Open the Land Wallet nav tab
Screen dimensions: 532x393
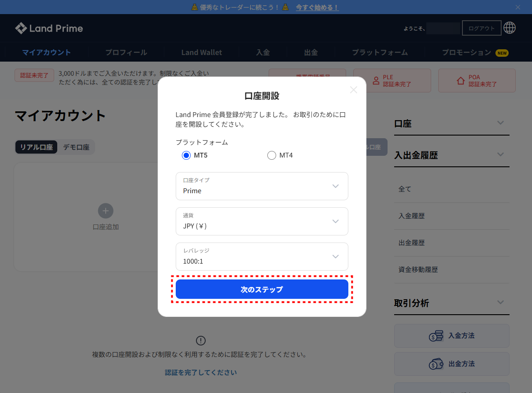202,52
